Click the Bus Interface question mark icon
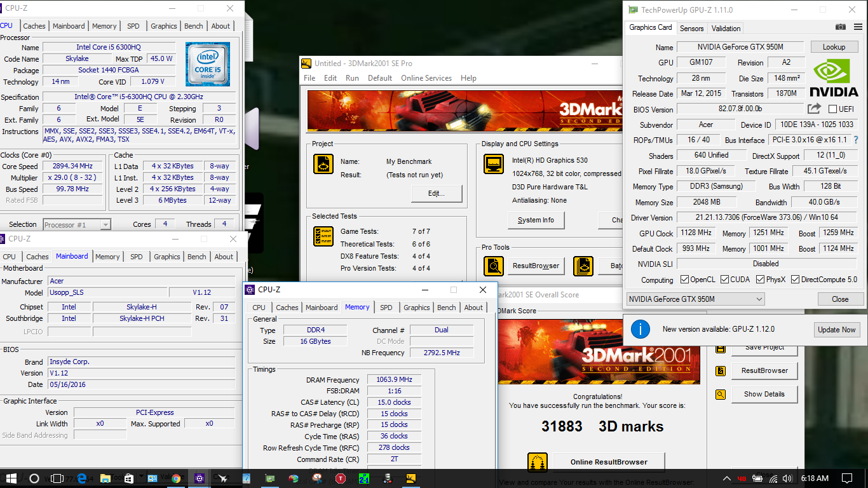The height and width of the screenshot is (488, 868). tap(856, 140)
